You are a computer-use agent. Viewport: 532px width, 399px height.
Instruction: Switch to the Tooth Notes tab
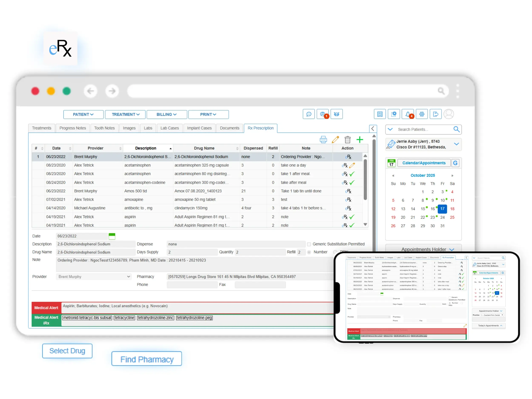[x=104, y=128]
